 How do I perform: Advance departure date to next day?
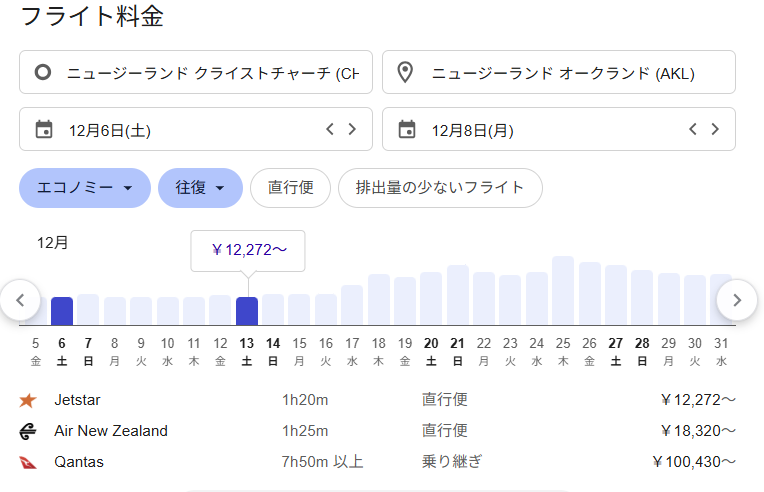pyautogui.click(x=352, y=129)
